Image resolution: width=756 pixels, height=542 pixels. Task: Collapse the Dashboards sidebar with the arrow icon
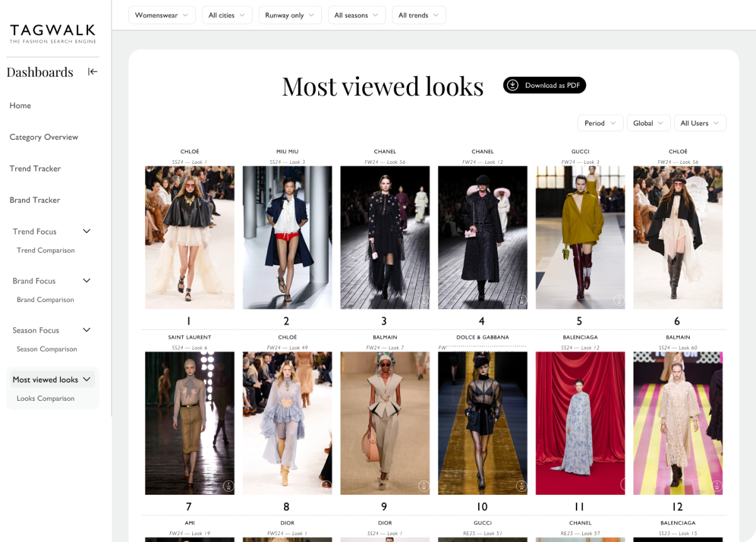pyautogui.click(x=93, y=72)
